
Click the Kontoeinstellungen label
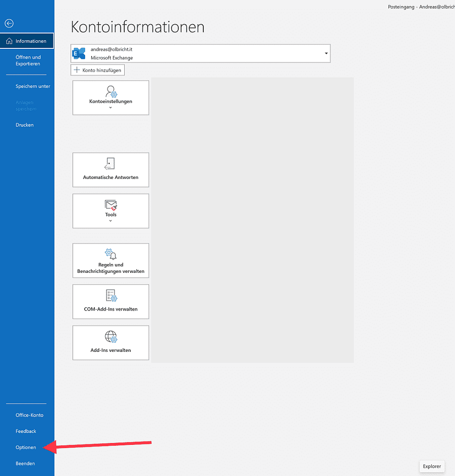111,101
